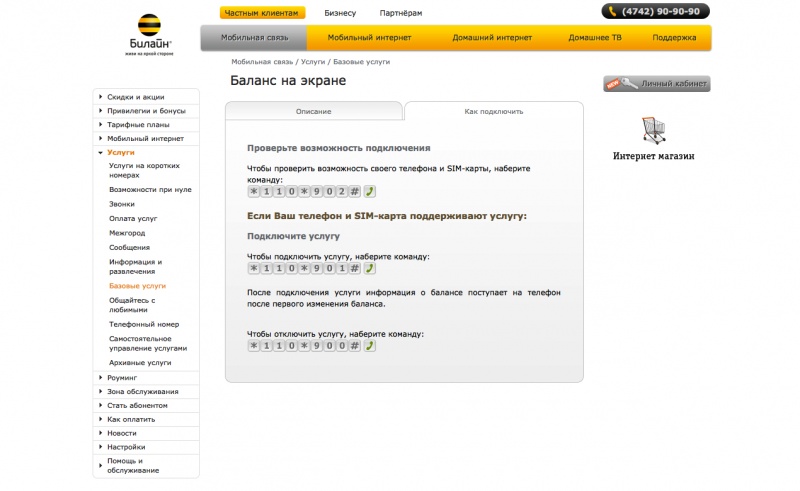Switch to the Описание tab
The image size is (800, 491).
click(314, 111)
